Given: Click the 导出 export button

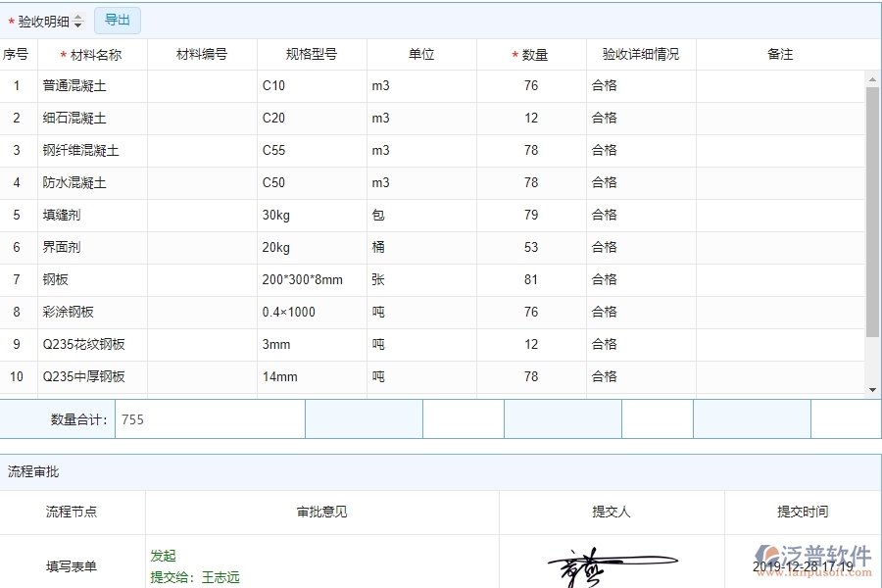Looking at the screenshot, I should click(117, 20).
